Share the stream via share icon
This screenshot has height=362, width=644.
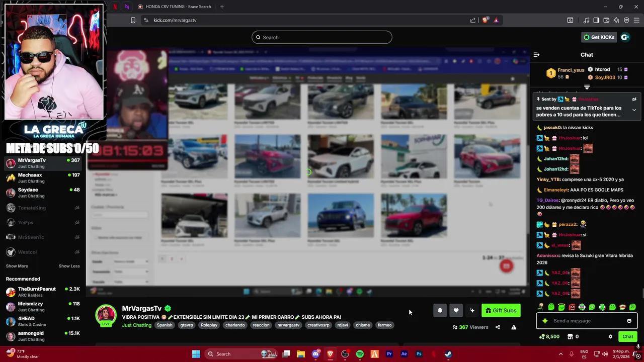point(498,327)
